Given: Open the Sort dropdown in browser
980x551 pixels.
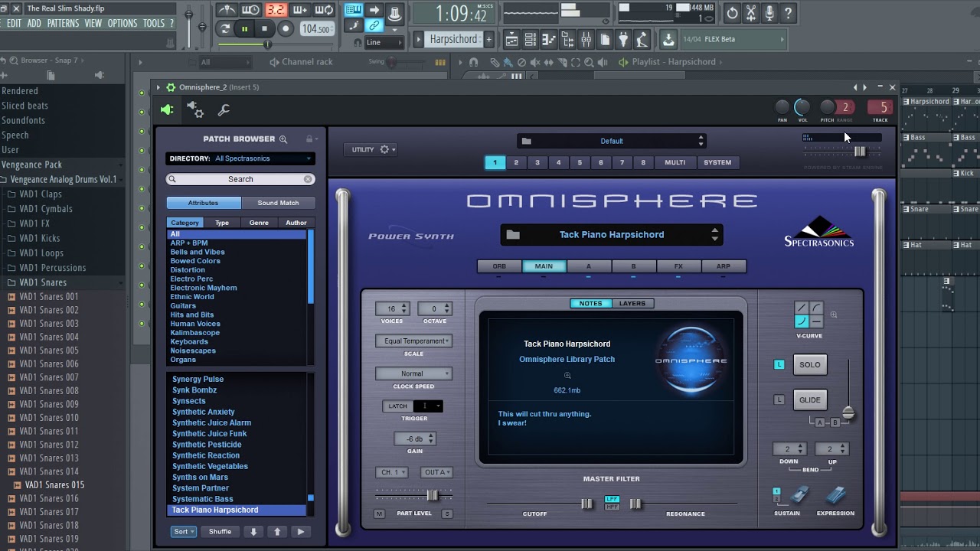Looking at the screenshot, I should coord(184,532).
